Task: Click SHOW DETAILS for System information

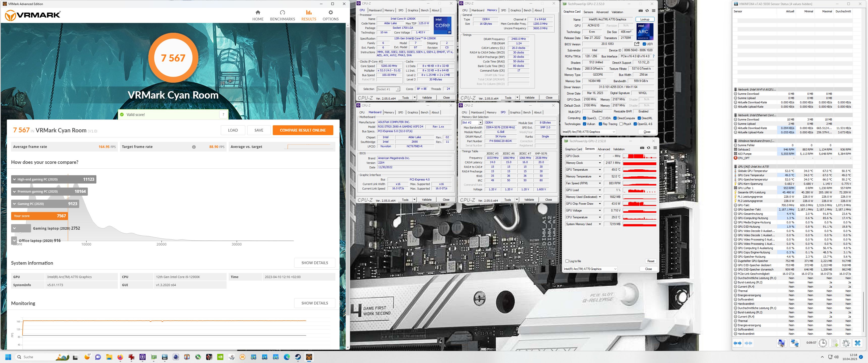Action: 314,263
